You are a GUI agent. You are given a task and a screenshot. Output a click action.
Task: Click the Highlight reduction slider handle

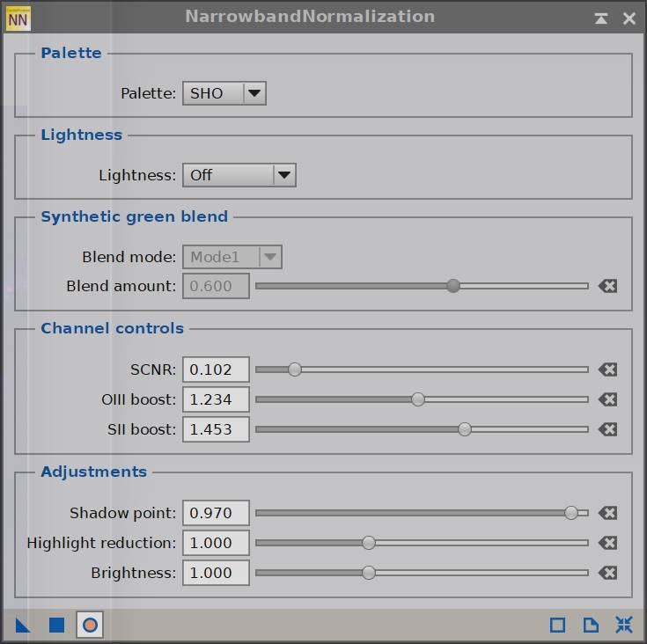369,543
